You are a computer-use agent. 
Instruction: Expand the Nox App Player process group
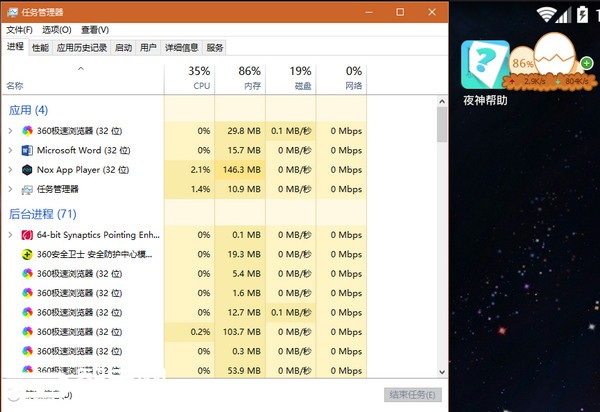point(11,169)
